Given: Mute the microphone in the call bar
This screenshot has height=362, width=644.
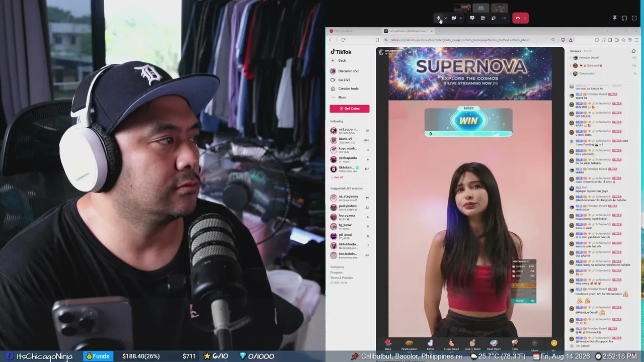Looking at the screenshot, I should point(439,18).
